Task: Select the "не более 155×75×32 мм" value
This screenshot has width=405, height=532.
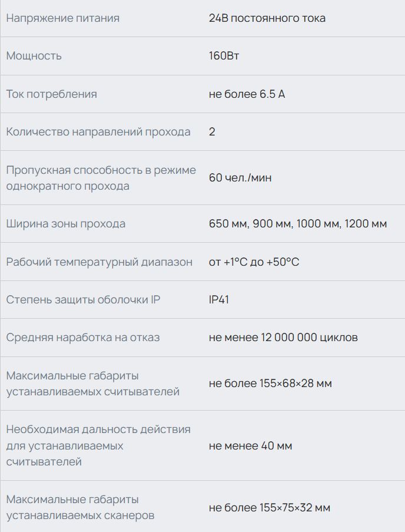Action: (269, 508)
